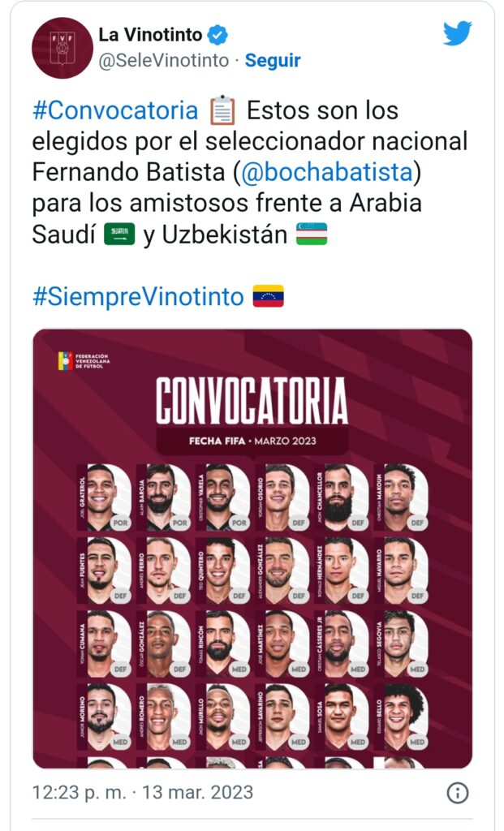Open the #SiempreVinotinto hashtag
This screenshot has width=504, height=831.
point(138,296)
